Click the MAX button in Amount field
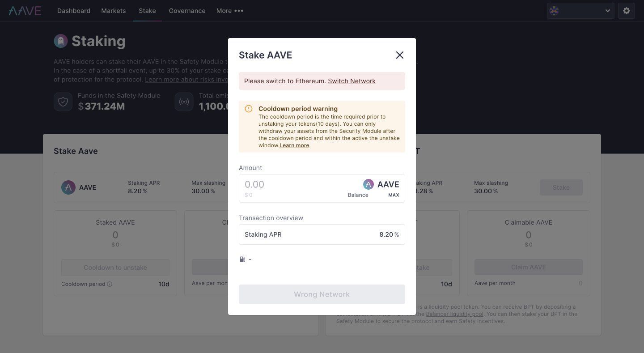 tap(394, 195)
